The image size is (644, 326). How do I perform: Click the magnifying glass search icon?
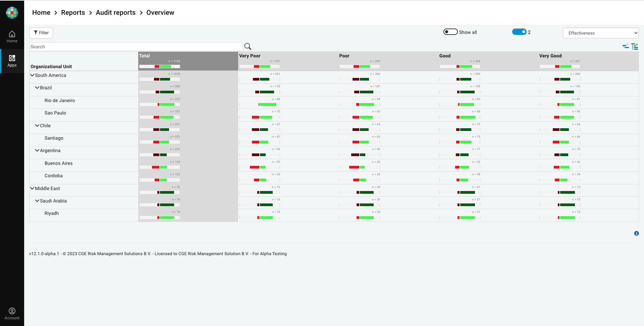click(x=248, y=47)
